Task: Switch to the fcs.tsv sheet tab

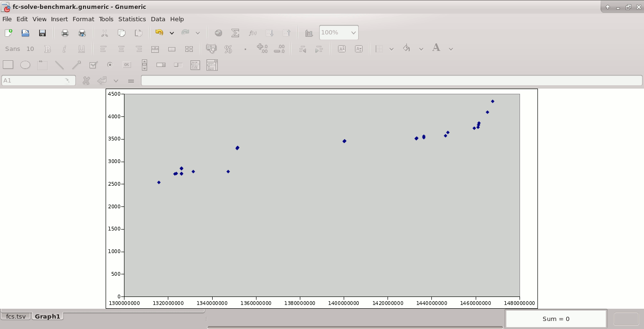Action: pos(16,316)
